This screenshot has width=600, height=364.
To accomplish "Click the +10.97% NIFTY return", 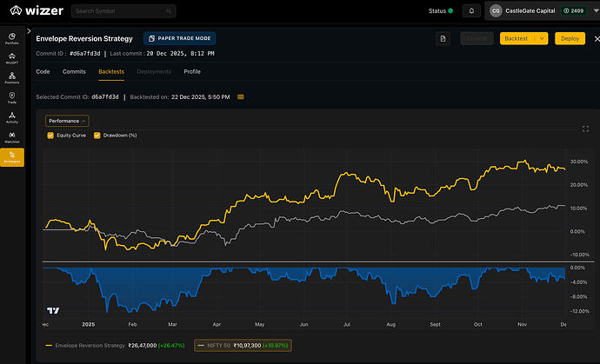I will coord(275,345).
